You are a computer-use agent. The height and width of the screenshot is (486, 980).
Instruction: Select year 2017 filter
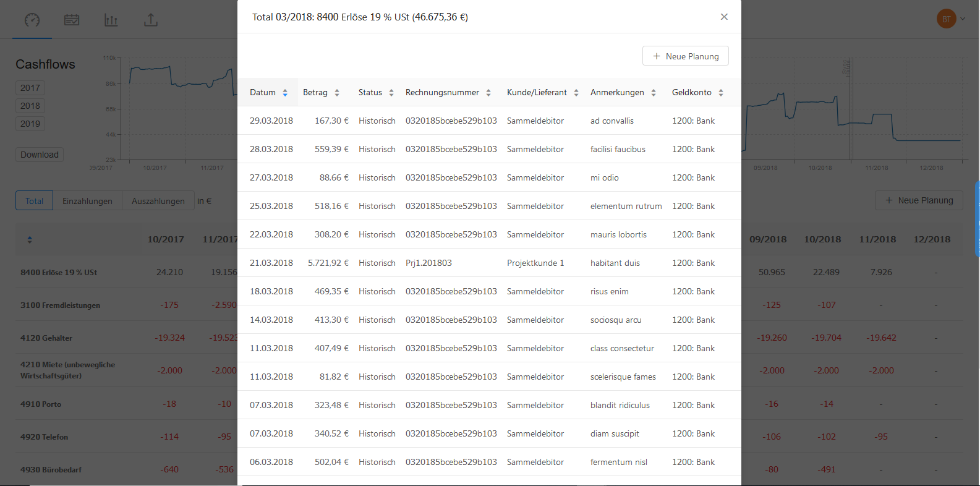tap(30, 88)
